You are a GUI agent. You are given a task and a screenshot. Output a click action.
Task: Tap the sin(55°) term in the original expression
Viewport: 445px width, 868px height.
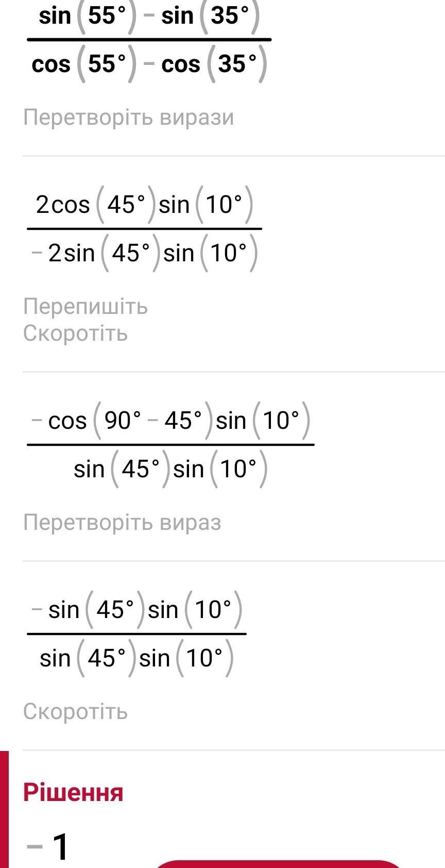pos(88,16)
